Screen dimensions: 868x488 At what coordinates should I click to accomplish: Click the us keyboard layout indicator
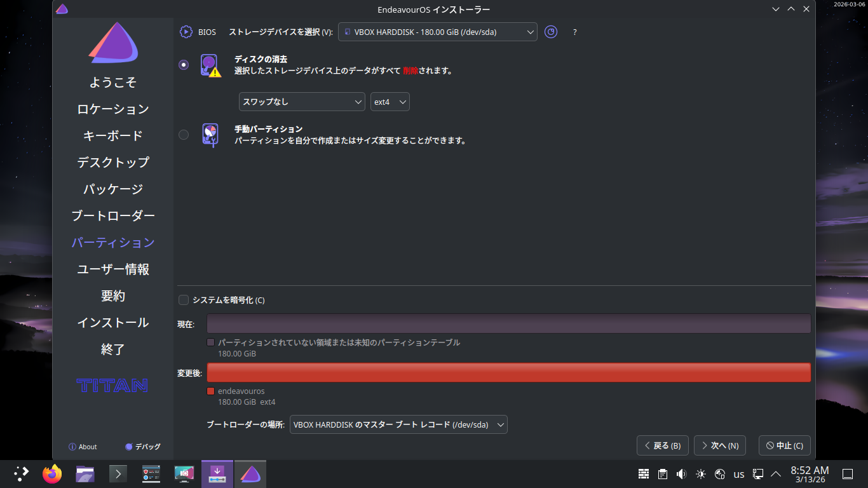point(739,474)
